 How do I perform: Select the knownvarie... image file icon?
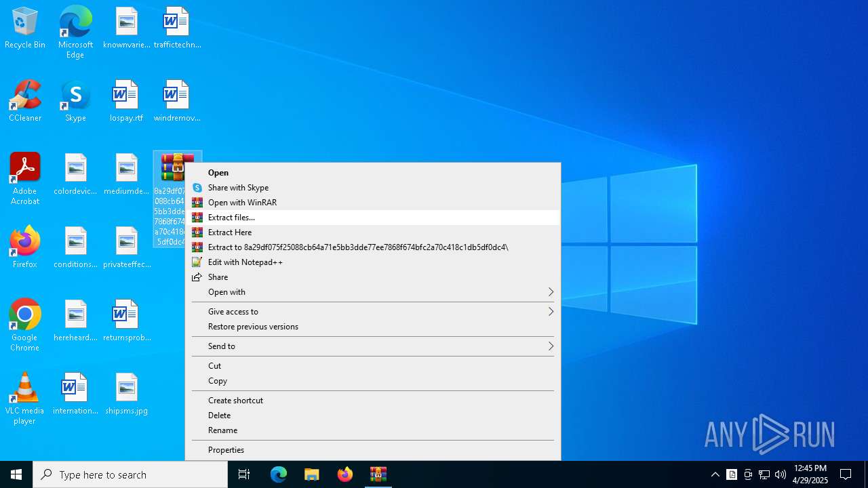[x=126, y=28]
